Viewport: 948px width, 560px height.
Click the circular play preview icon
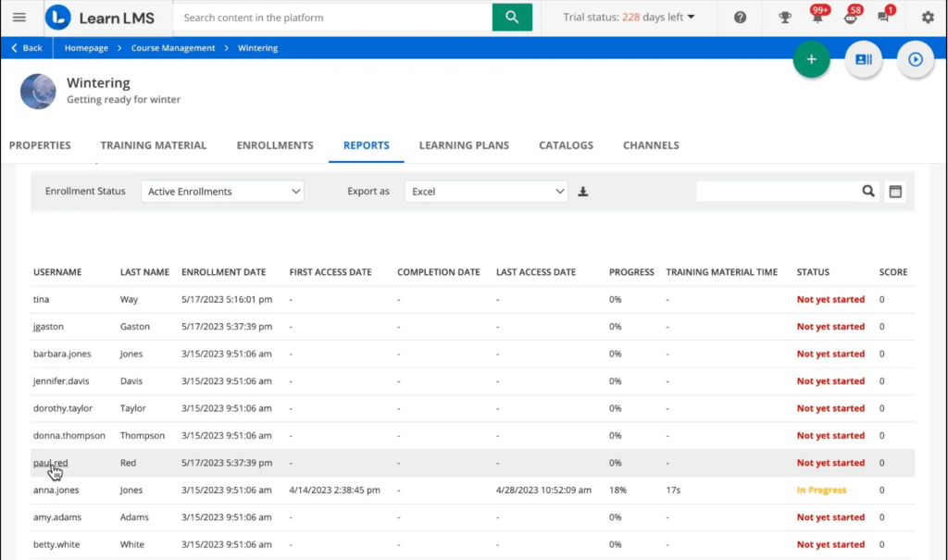click(x=915, y=59)
